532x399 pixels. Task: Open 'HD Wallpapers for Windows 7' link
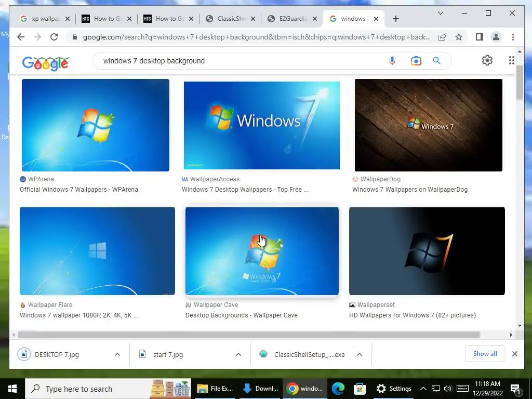point(412,315)
